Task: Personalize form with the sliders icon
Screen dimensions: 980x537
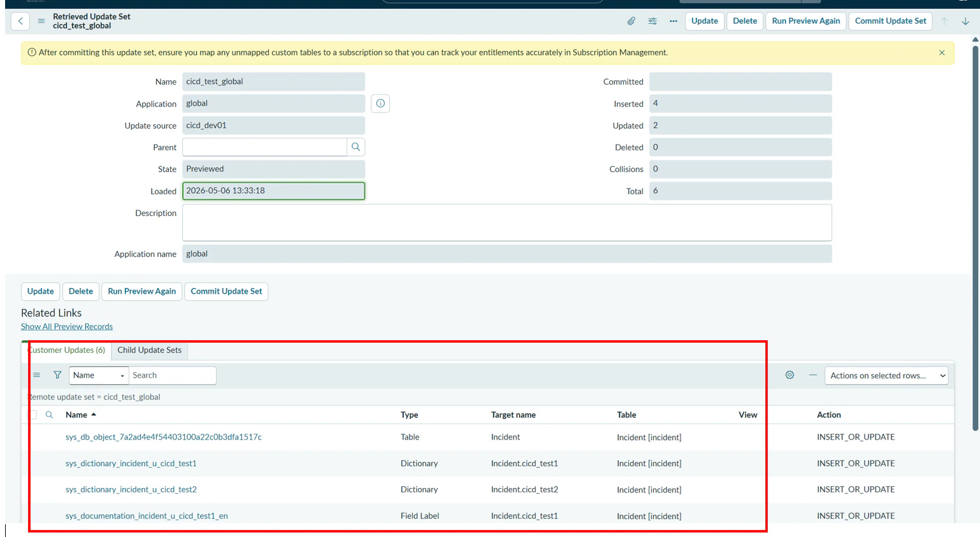Action: point(652,21)
